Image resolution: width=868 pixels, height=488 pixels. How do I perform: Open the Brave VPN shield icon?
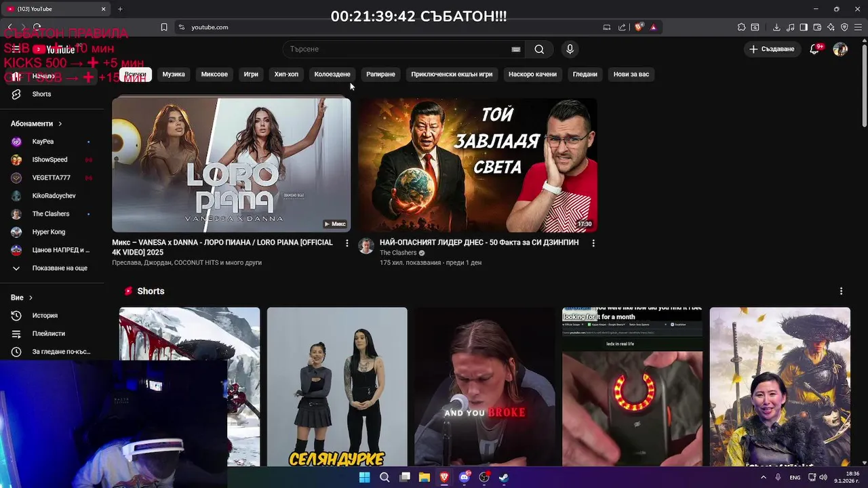(x=844, y=27)
